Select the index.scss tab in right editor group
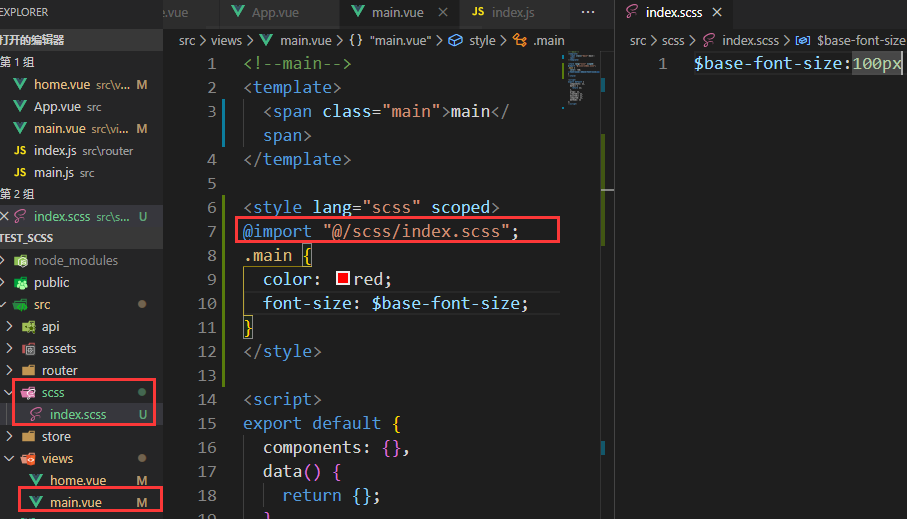This screenshot has width=907, height=519. tap(673, 12)
